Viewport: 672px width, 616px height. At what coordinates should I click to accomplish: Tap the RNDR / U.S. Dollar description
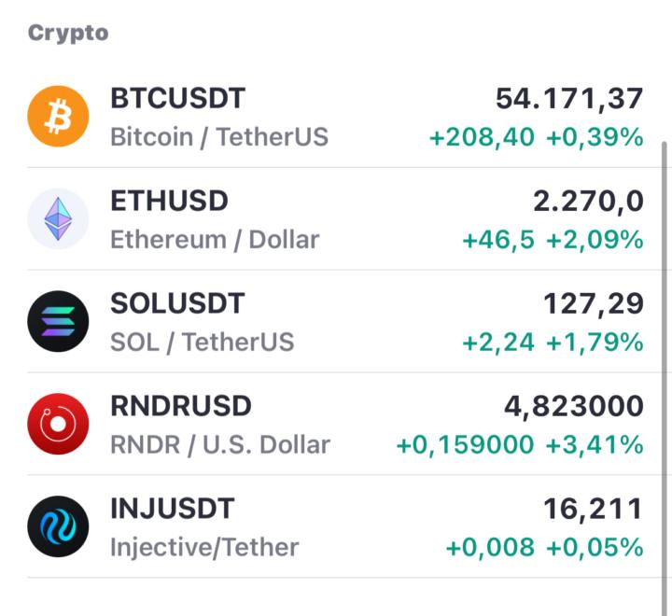(220, 444)
